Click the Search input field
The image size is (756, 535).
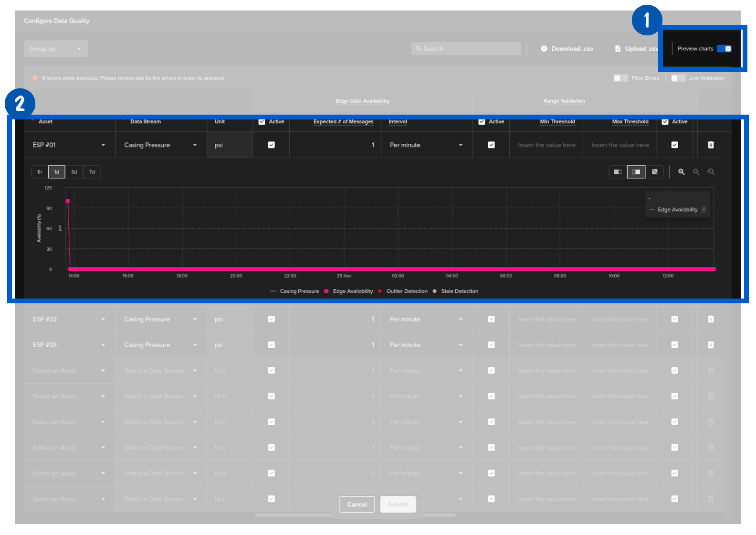pos(466,49)
